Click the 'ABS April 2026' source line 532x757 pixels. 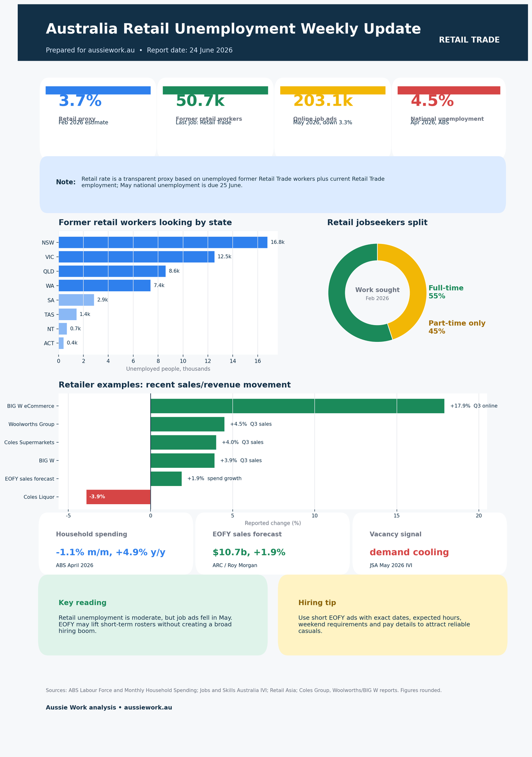74,565
